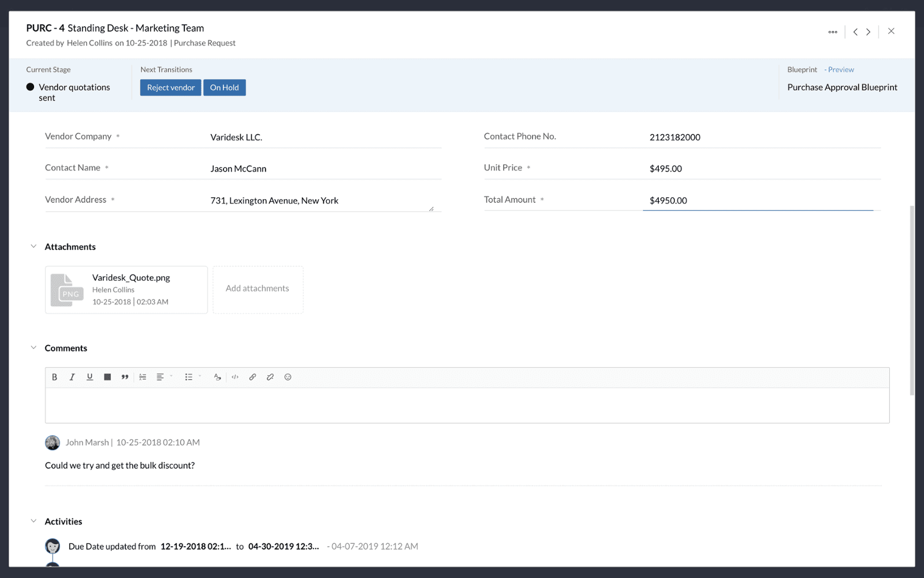Click the Add attachments box
Image resolution: width=924 pixels, height=578 pixels.
pyautogui.click(x=258, y=289)
